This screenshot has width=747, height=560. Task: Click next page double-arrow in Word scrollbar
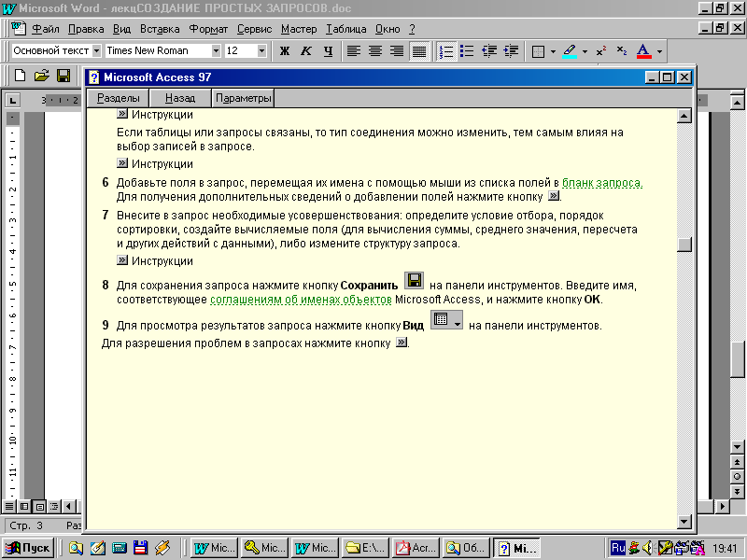click(737, 492)
